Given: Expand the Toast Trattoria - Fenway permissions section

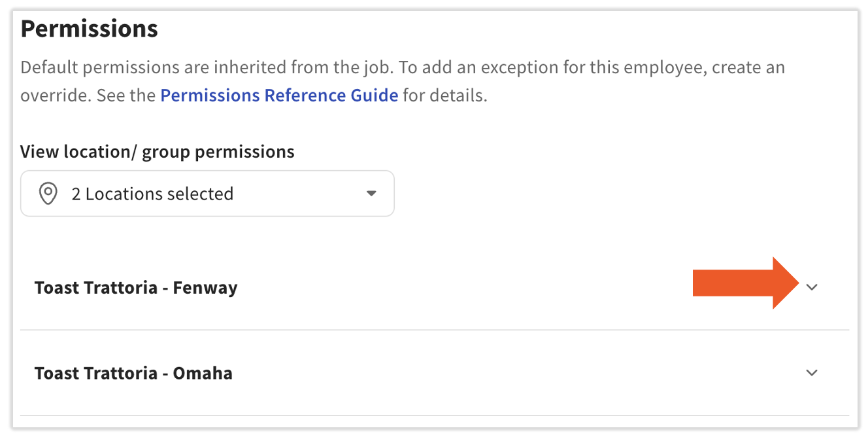Looking at the screenshot, I should pyautogui.click(x=435, y=287).
